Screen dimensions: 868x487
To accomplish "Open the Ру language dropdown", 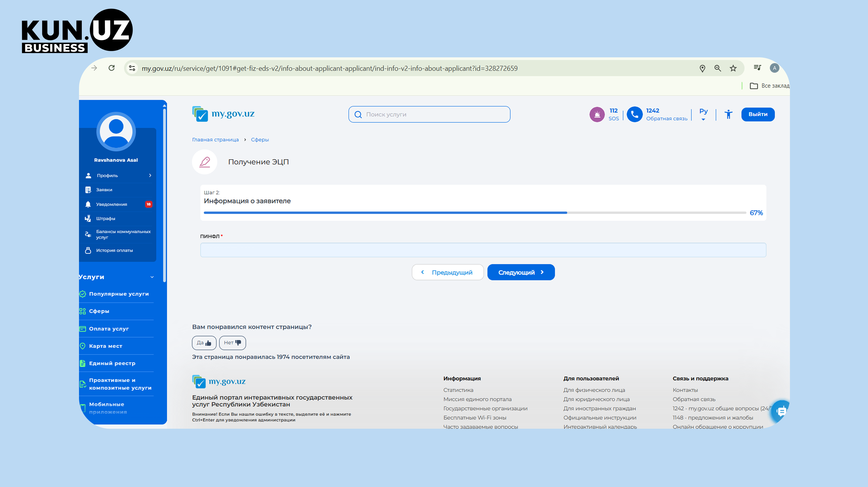I will [704, 114].
